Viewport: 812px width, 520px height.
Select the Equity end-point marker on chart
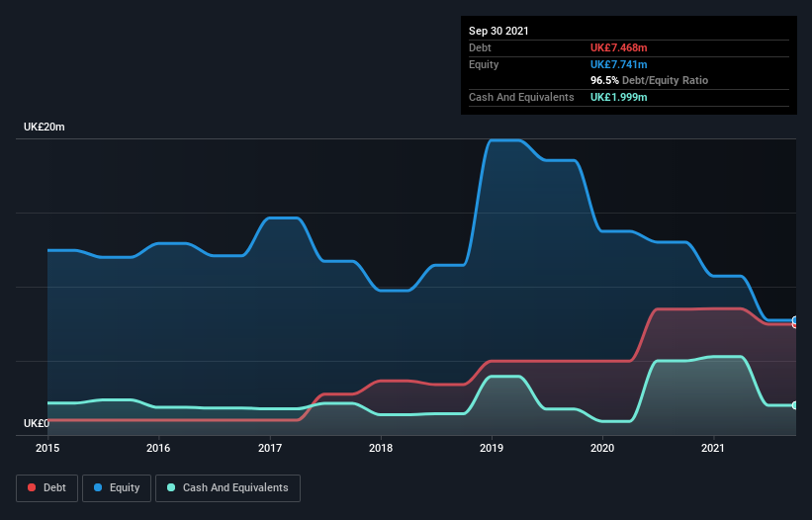[795, 320]
